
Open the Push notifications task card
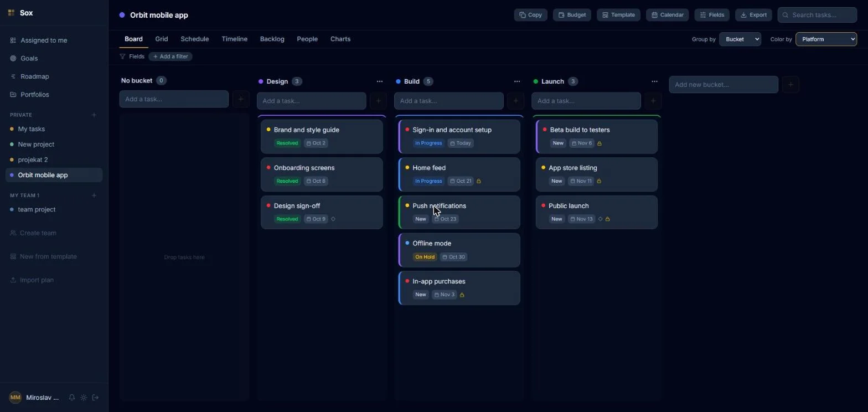point(459,212)
